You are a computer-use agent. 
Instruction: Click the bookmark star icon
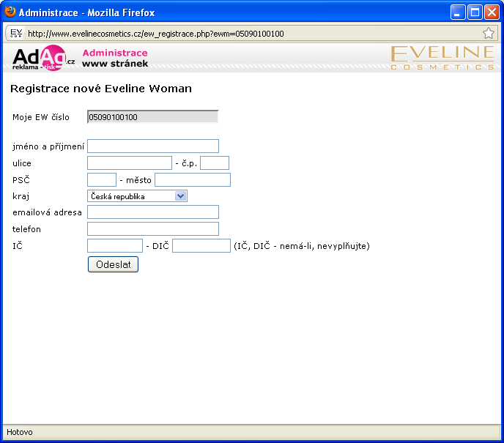point(488,33)
